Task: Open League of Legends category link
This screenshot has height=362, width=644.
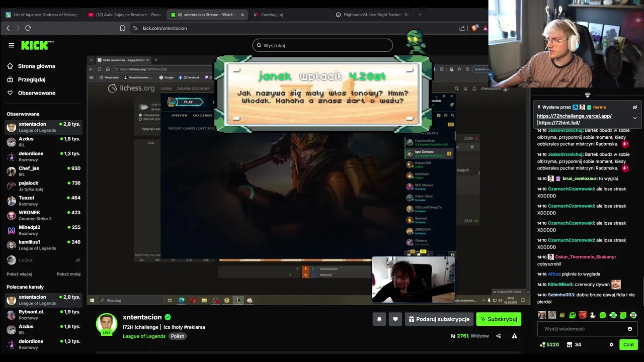Action: (144, 336)
